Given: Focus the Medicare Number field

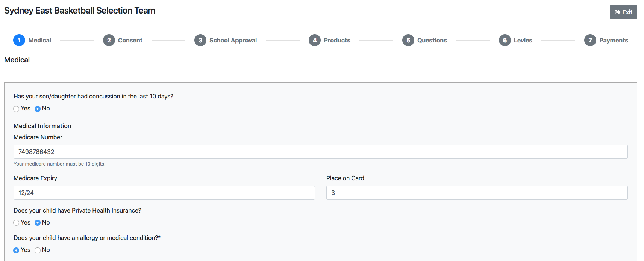Looking at the screenshot, I should (x=321, y=152).
